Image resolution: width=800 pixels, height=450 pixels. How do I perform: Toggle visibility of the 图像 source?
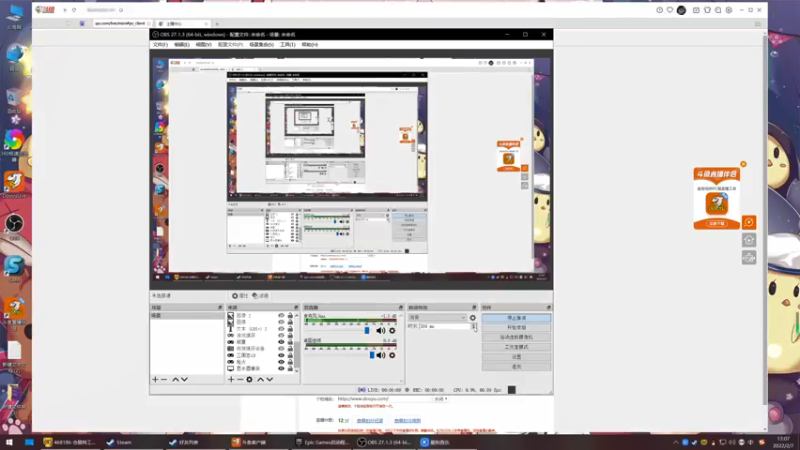coord(281,322)
